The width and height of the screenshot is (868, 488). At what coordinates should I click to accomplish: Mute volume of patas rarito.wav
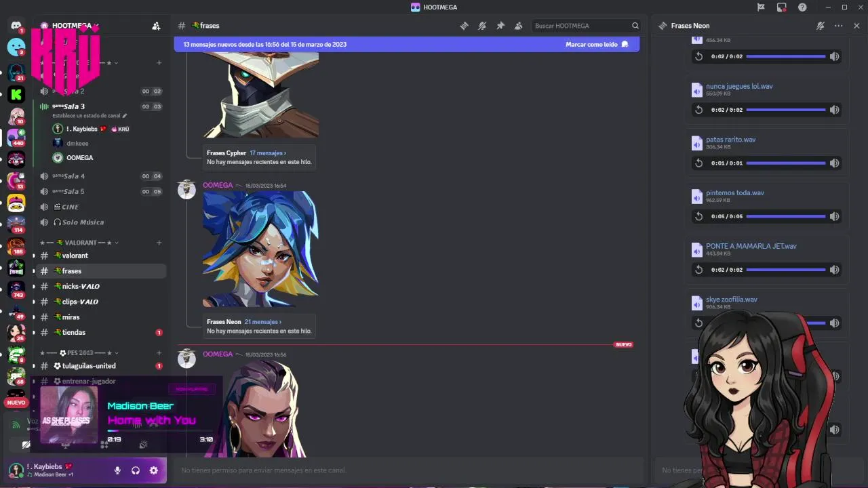[x=835, y=163]
